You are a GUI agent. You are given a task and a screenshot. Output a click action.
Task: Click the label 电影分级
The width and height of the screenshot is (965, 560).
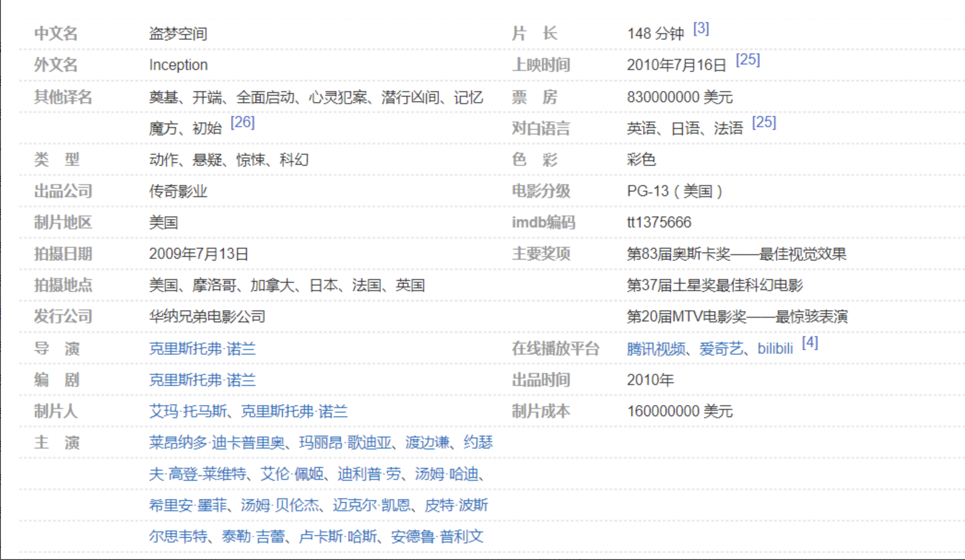pos(541,191)
